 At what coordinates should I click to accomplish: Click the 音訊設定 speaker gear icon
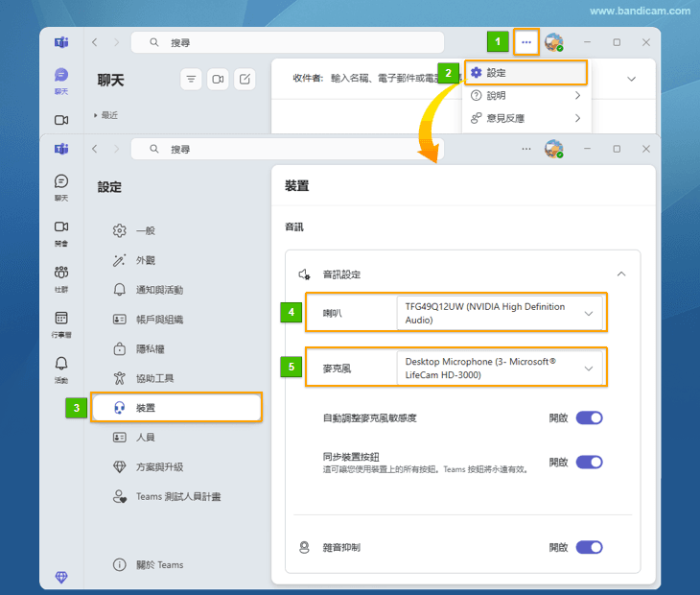pos(305,274)
